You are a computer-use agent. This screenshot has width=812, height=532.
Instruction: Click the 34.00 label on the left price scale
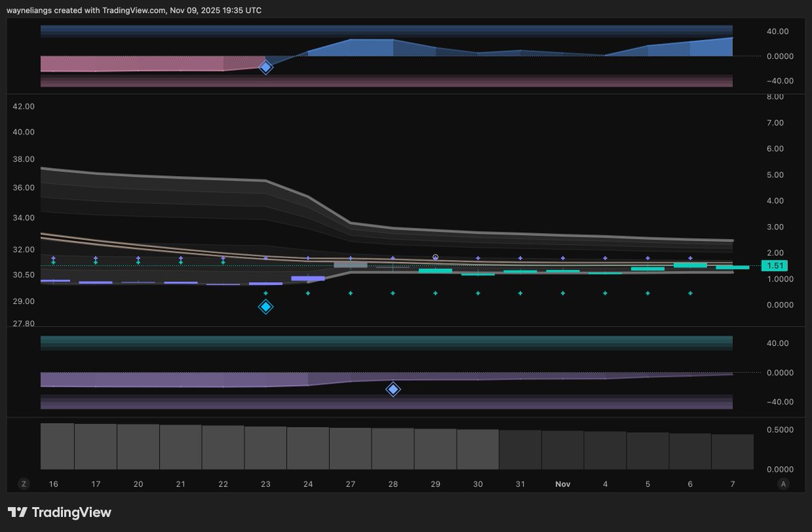point(24,218)
